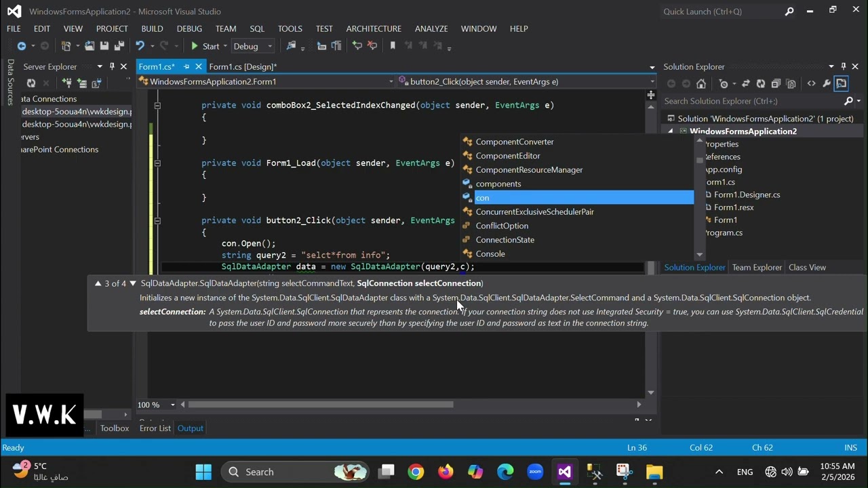
Task: Click the comment out lines icon
Action: click(357, 46)
